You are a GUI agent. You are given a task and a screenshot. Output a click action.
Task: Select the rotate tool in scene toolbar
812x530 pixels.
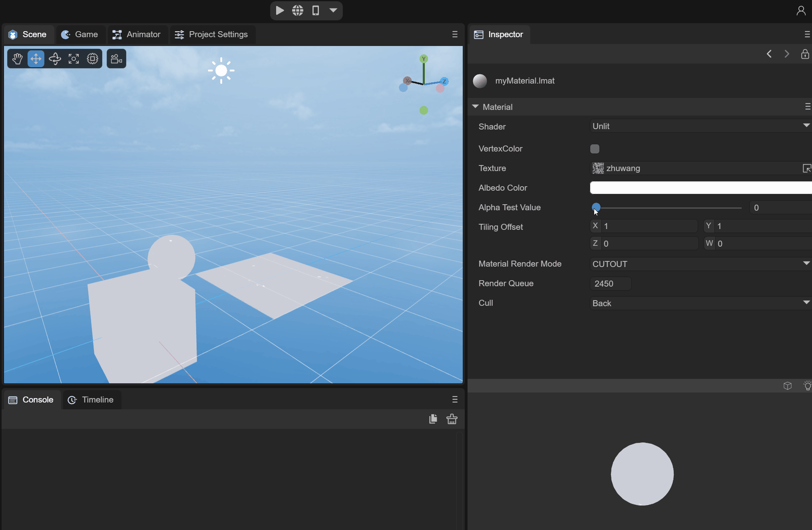(55, 59)
